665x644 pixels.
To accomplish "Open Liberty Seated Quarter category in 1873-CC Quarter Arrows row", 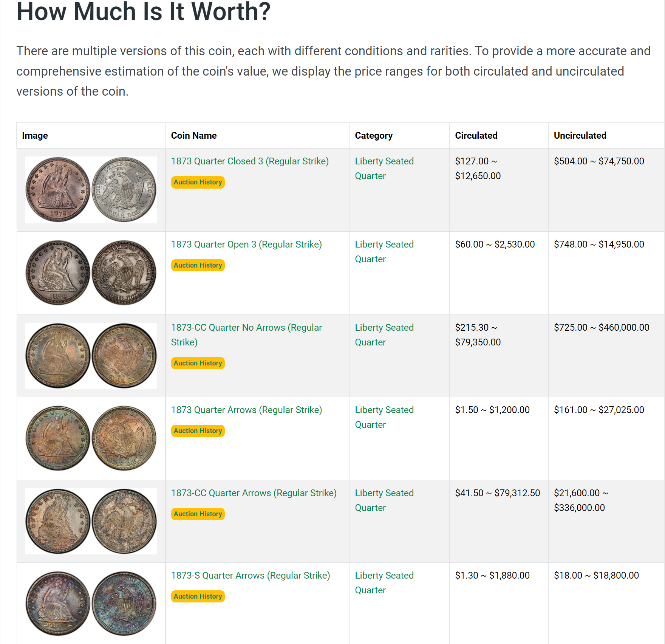I will click(384, 500).
